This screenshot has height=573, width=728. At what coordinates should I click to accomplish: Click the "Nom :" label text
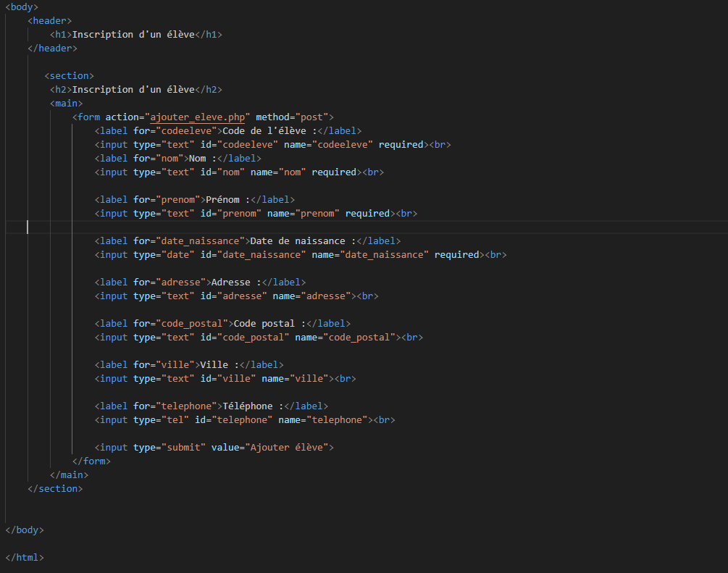203,159
